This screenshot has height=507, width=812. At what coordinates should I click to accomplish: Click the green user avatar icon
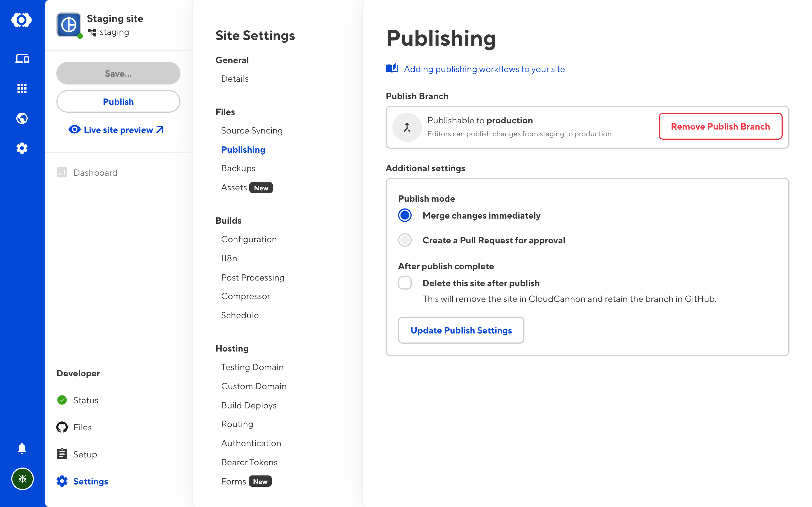coord(23,479)
